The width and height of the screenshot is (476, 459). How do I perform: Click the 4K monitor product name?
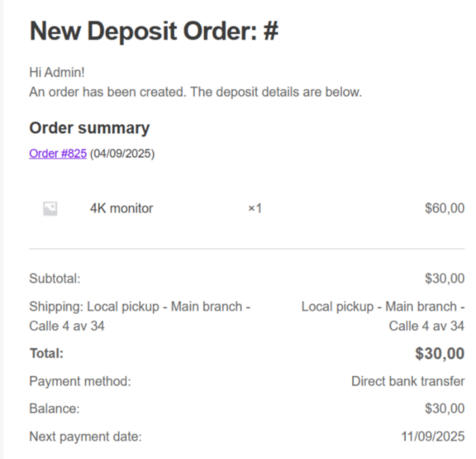pyautogui.click(x=122, y=209)
